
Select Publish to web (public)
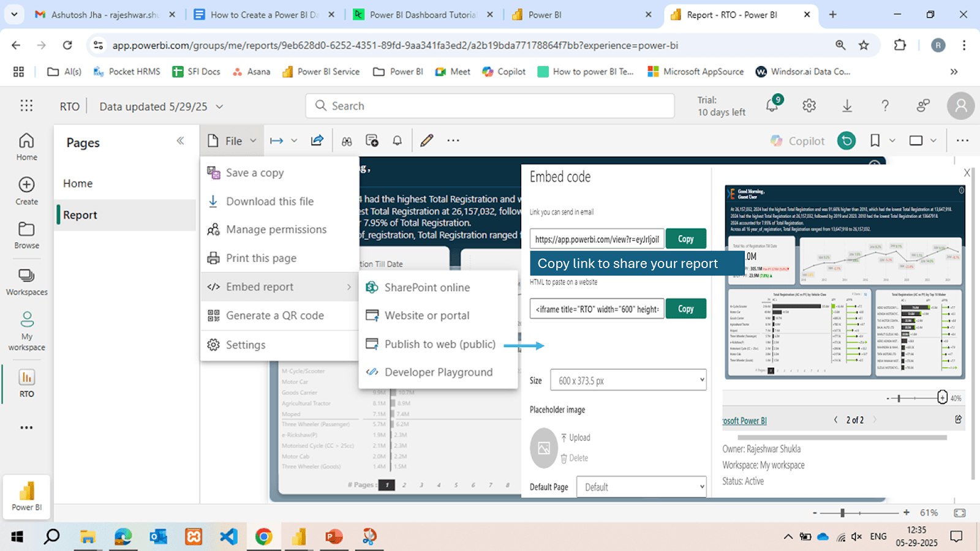coord(439,344)
